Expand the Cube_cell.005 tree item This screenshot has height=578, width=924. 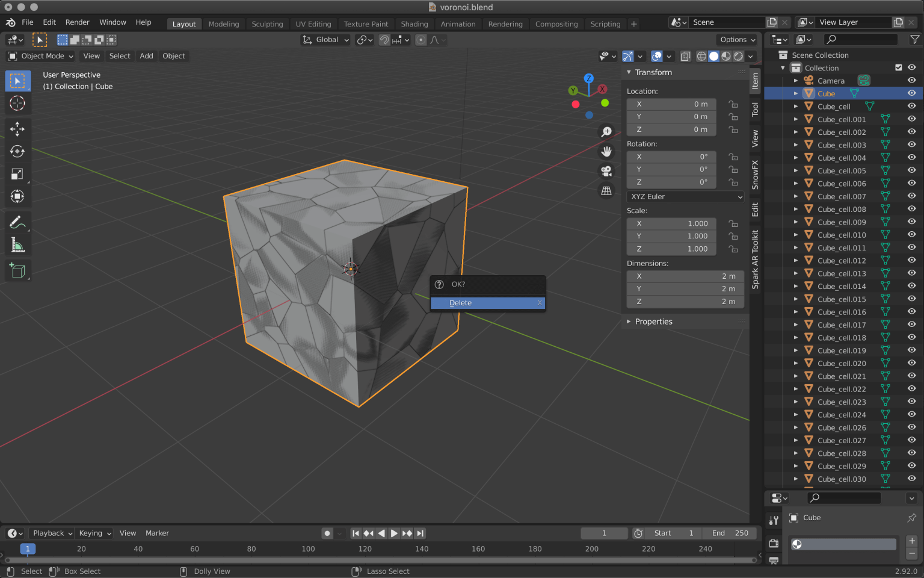coord(795,170)
